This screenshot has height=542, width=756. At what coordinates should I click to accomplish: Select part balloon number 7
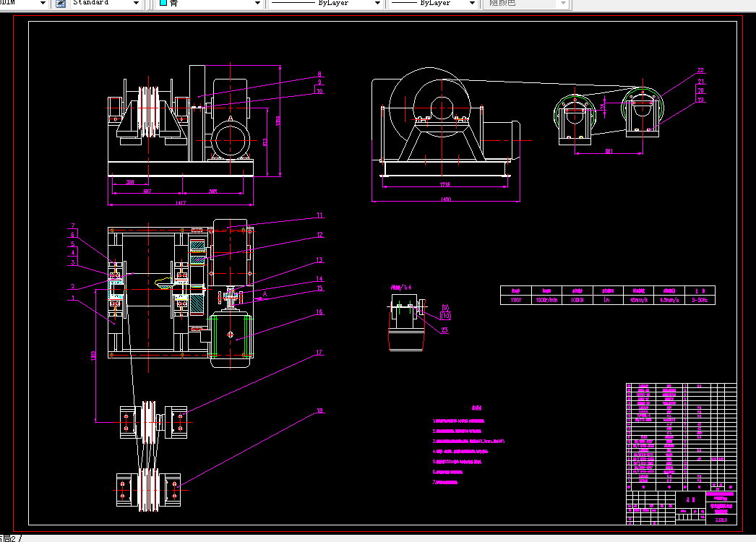[x=73, y=225]
